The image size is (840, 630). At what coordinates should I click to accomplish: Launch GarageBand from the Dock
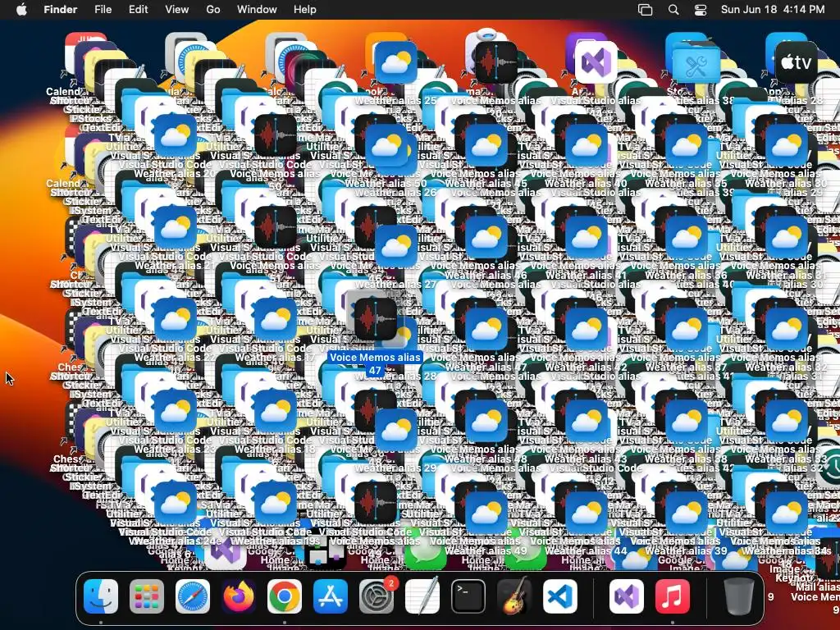[x=514, y=596]
